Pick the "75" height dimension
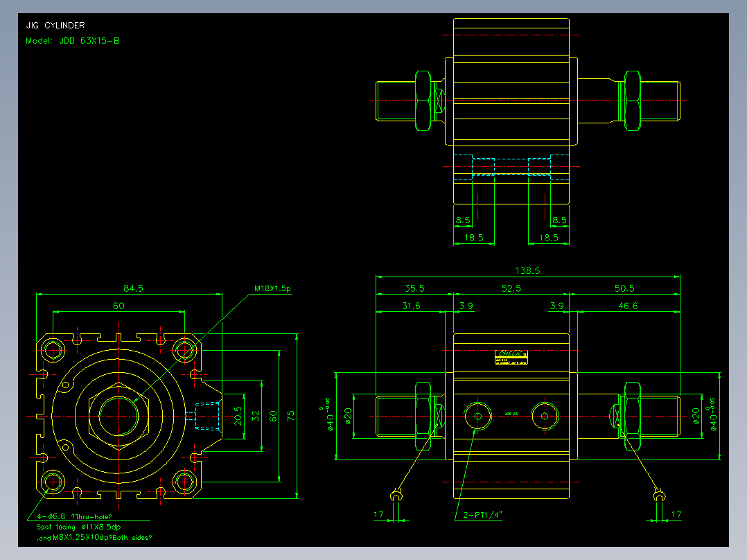The image size is (747, 560). click(x=290, y=416)
